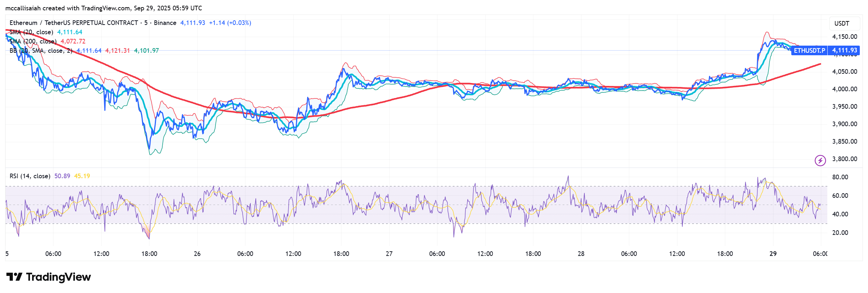Viewport: 868px width, 293px height.
Task: Click date 27 on the time axis
Action: click(x=389, y=254)
